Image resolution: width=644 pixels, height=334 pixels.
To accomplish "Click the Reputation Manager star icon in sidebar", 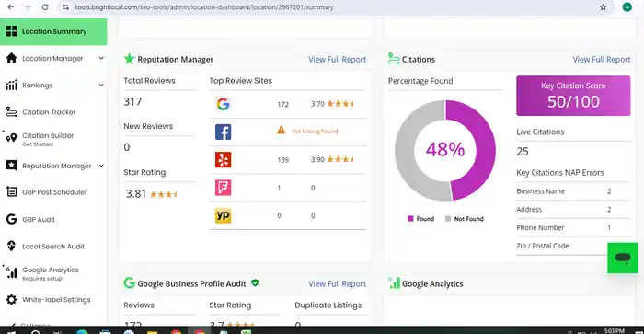I will 11,166.
